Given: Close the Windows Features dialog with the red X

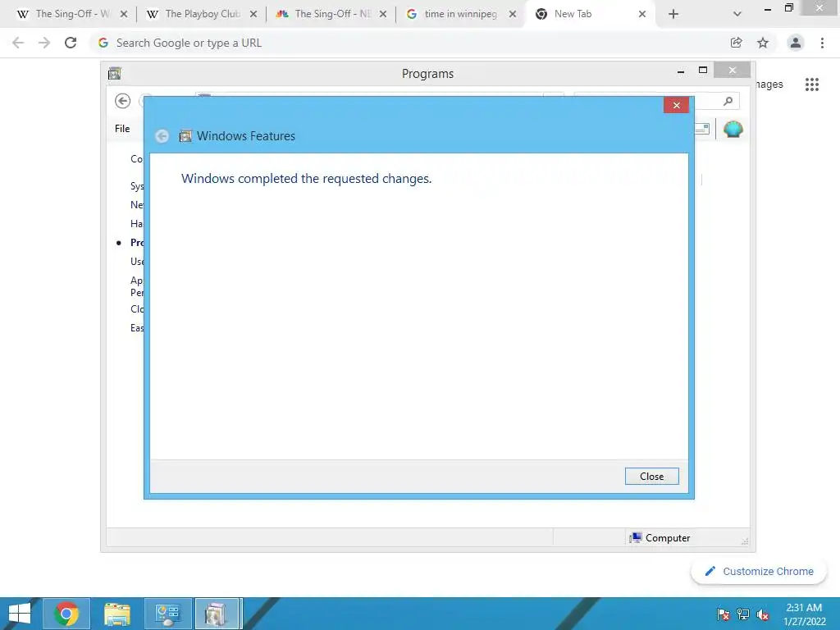Looking at the screenshot, I should click(676, 105).
